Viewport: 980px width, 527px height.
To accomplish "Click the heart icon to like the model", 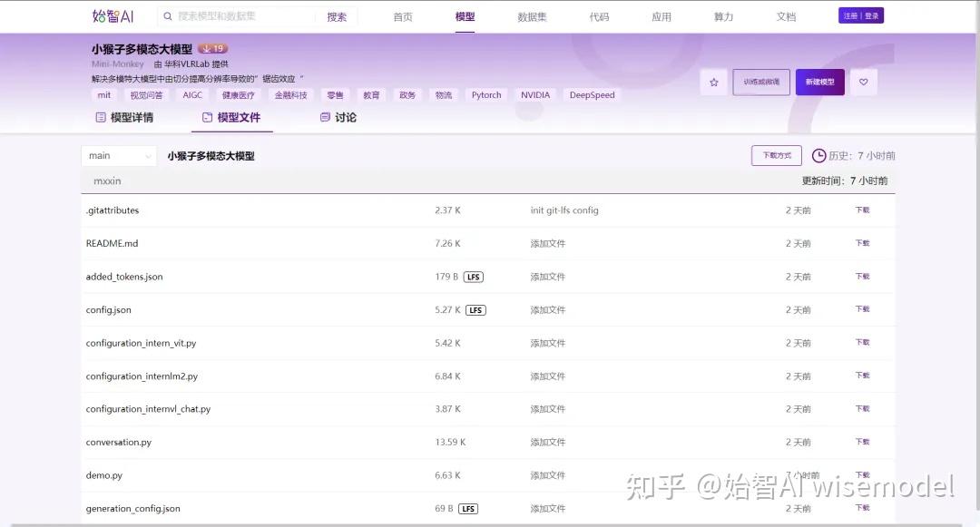I will click(x=863, y=82).
